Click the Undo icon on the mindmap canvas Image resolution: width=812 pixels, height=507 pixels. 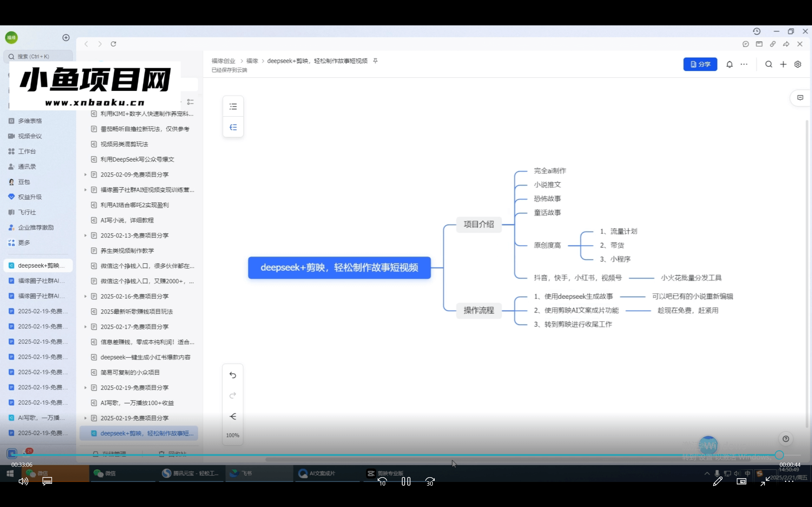pos(233,375)
